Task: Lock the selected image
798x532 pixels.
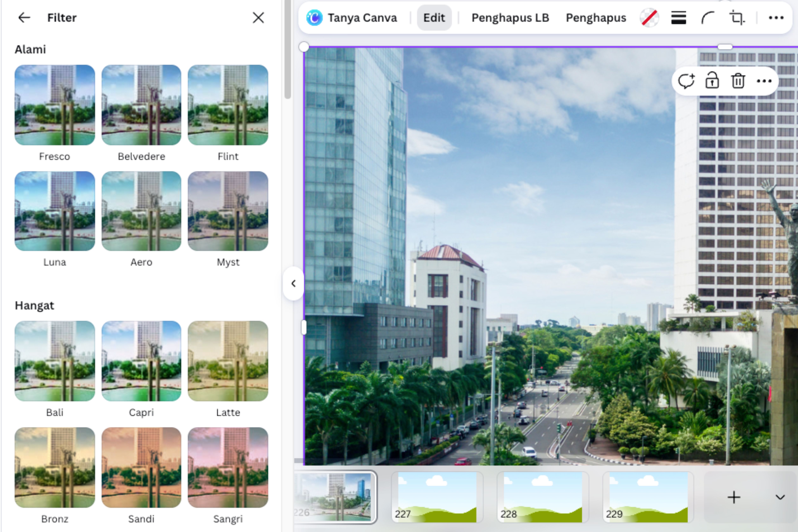Action: [712, 81]
